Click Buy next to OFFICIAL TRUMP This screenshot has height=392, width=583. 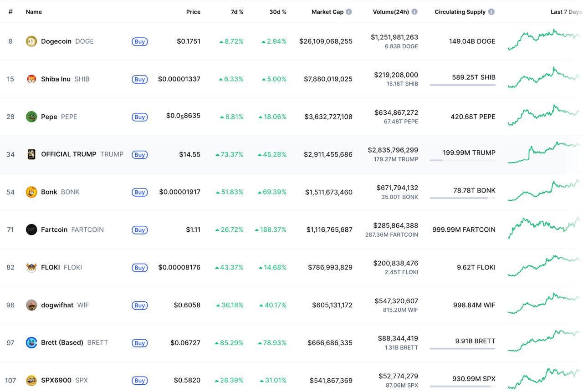pyautogui.click(x=139, y=154)
